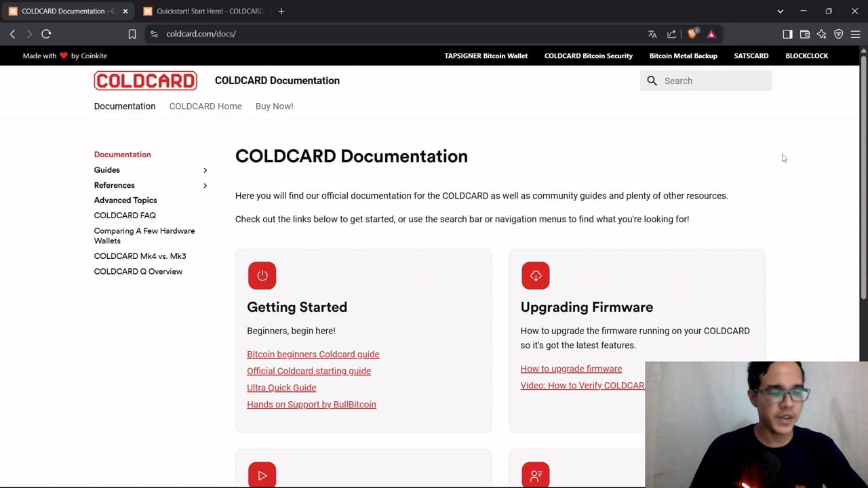
Task: Open Bitcoin Metal Backup top link
Action: point(684,56)
